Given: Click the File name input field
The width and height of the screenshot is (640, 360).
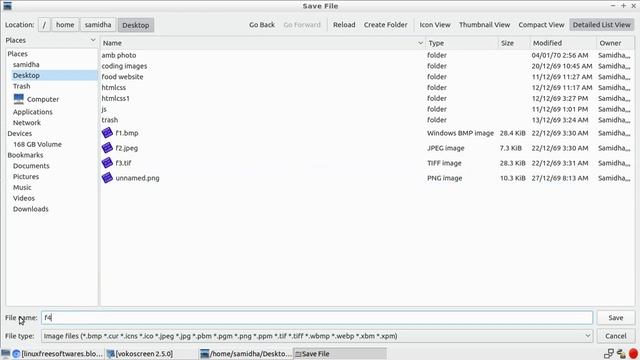Looking at the screenshot, I should (317, 318).
